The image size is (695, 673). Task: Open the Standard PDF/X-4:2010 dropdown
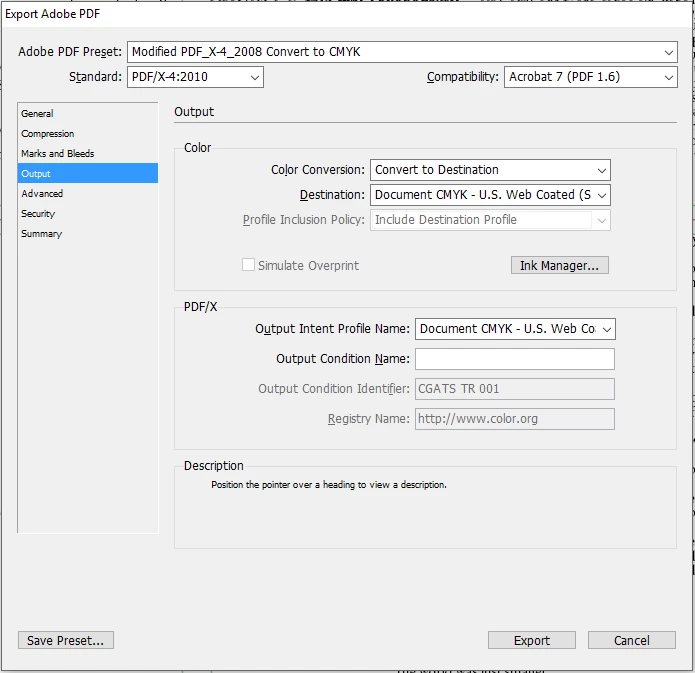point(195,77)
